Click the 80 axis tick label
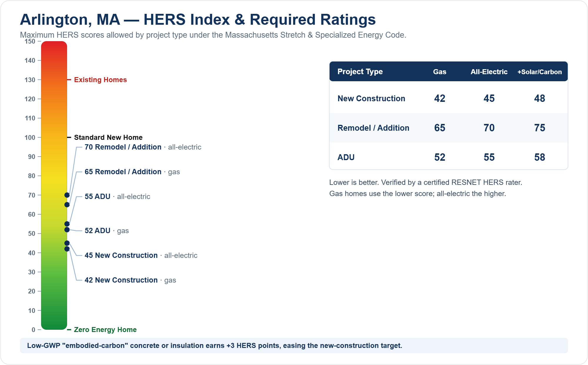This screenshot has height=365, width=588. point(32,176)
